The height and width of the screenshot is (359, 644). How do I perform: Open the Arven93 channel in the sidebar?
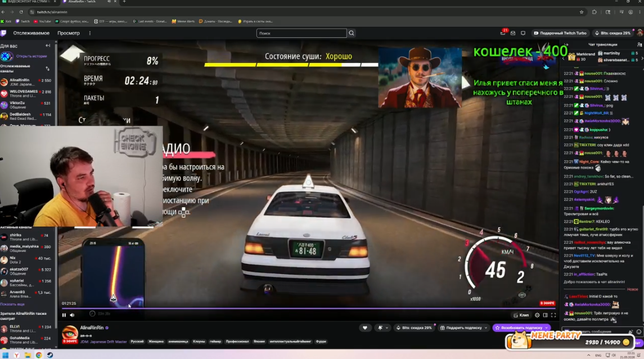(x=27, y=294)
